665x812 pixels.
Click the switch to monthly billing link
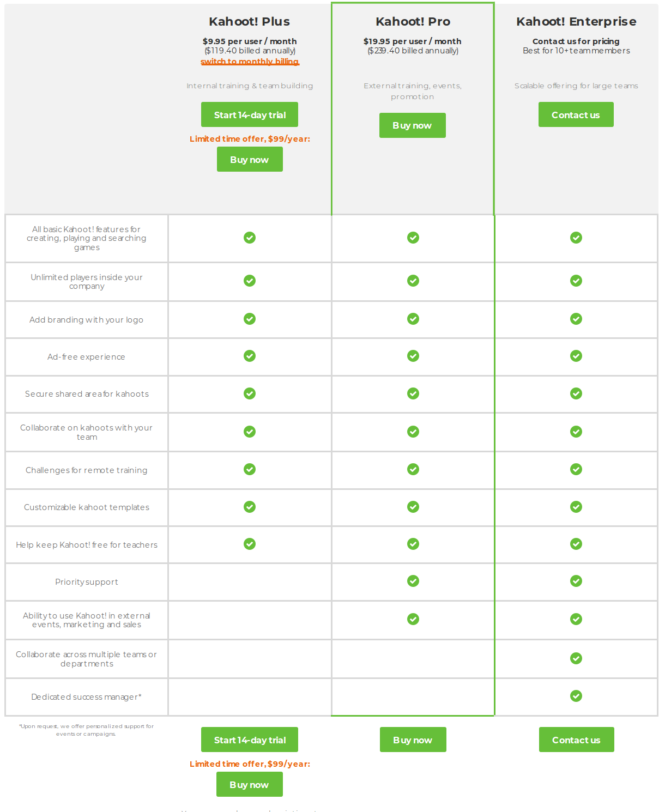(x=250, y=62)
